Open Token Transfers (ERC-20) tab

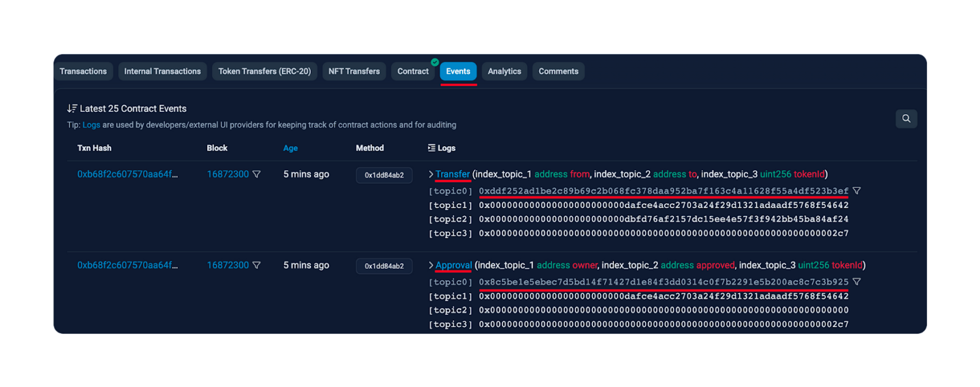265,72
